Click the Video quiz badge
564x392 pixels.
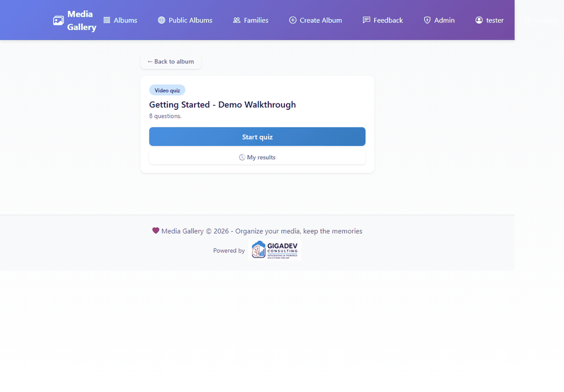click(x=167, y=90)
